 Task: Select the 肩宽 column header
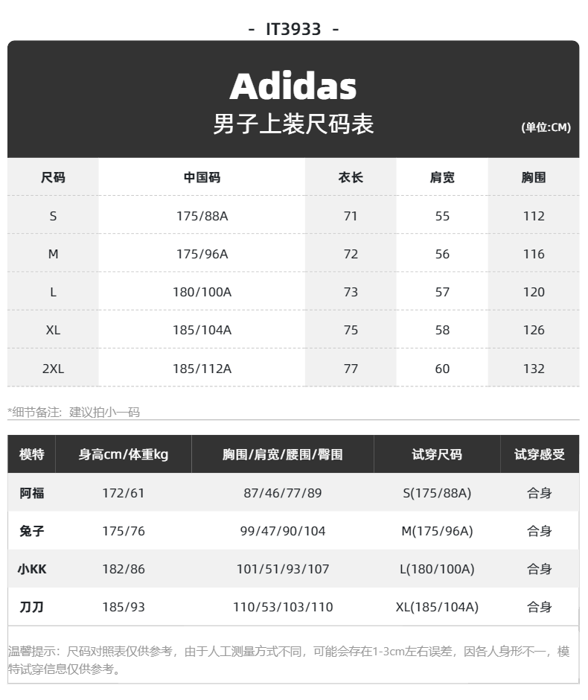pos(442,177)
